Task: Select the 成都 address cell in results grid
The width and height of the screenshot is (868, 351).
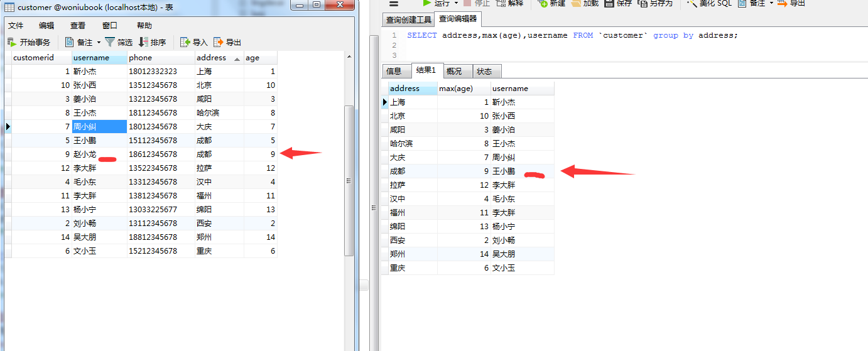Action: coord(413,171)
